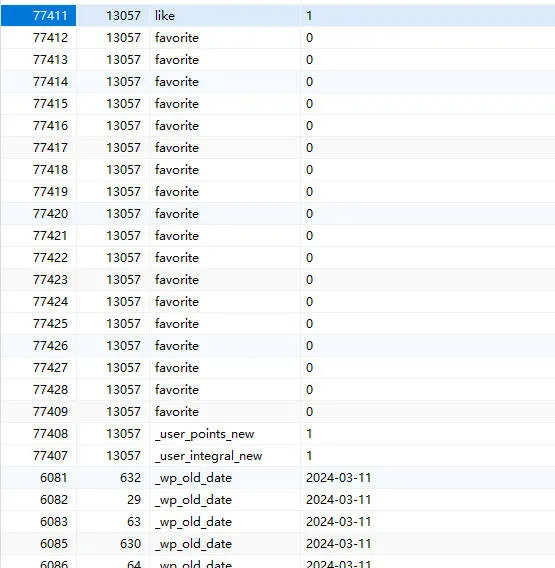This screenshot has width=555, height=568.
Task: Click the post ID 29 cell
Action: coord(113,500)
